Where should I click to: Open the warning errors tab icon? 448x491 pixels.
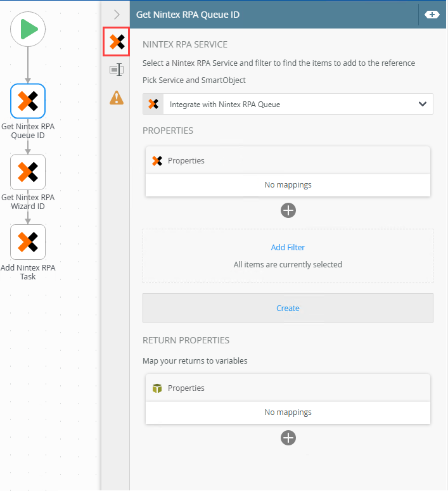click(117, 98)
